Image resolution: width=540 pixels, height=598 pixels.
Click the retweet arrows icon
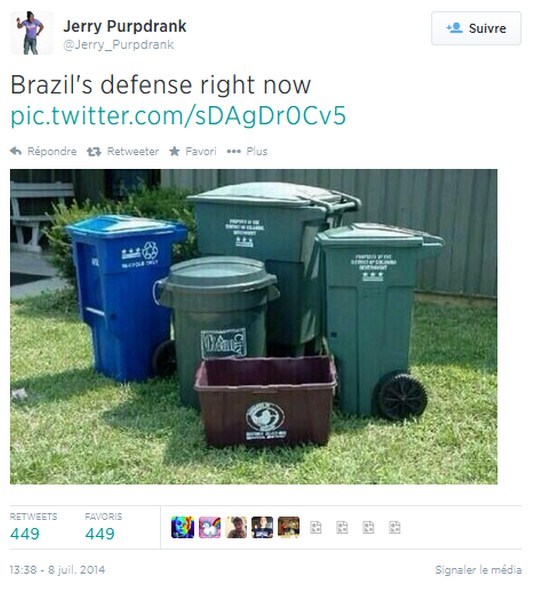click(x=94, y=152)
